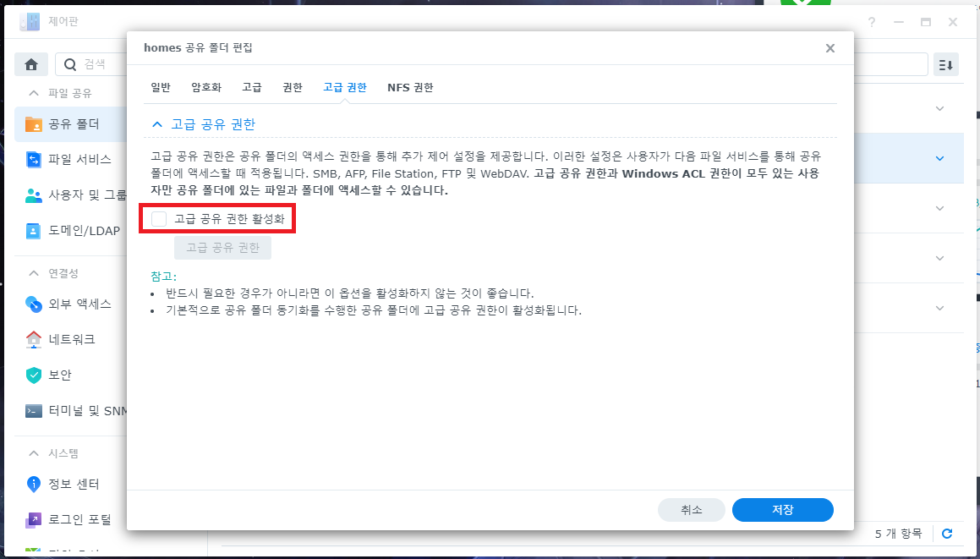The height and width of the screenshot is (559, 980).
Task: Click the refresh icon beside item count
Action: 947,534
